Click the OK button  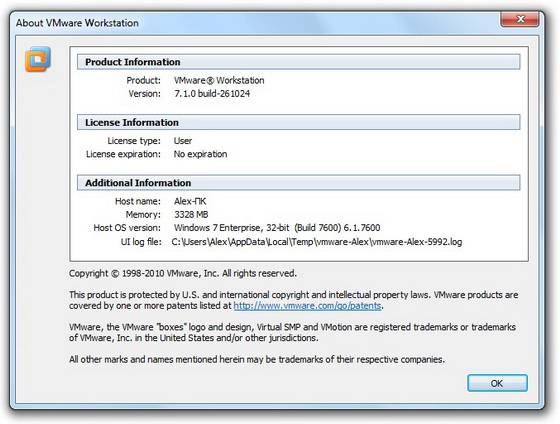tap(497, 383)
